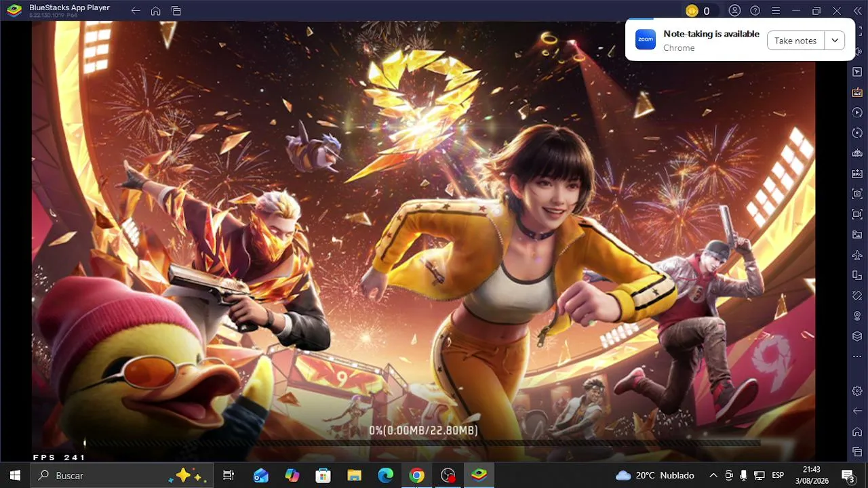Open the media folder icon in sidebar
The height and width of the screenshot is (488, 868).
coord(857,235)
